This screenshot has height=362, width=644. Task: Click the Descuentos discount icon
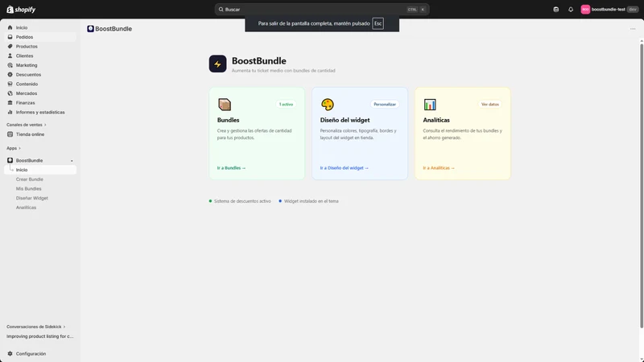[x=10, y=75]
